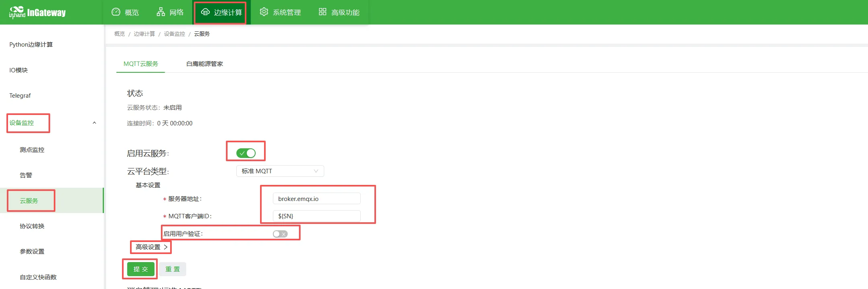Click the 连接时间 value 0 天 00:00:00

point(175,123)
